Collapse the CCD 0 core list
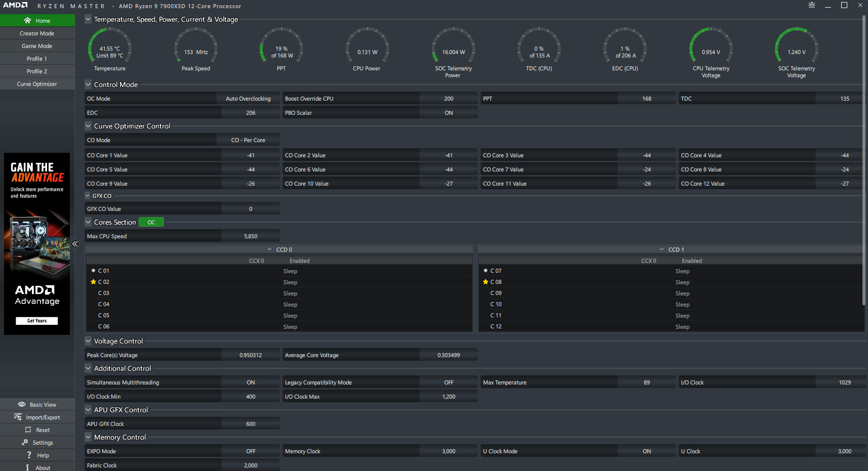868x471 pixels. pos(270,249)
